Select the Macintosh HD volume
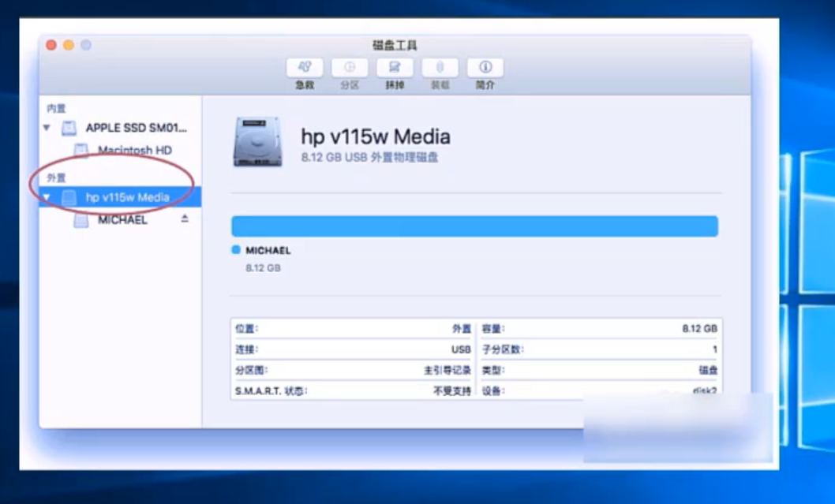Image resolution: width=835 pixels, height=504 pixels. pyautogui.click(x=134, y=150)
